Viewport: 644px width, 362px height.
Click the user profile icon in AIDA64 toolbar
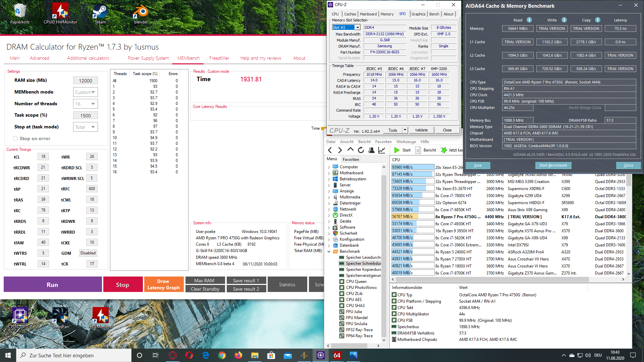pyautogui.click(x=371, y=150)
